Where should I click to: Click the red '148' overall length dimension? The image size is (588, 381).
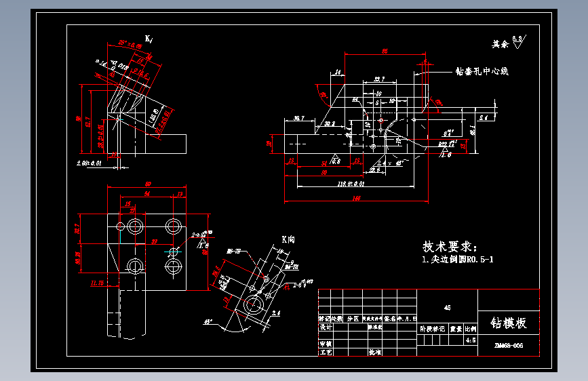tap(356, 198)
